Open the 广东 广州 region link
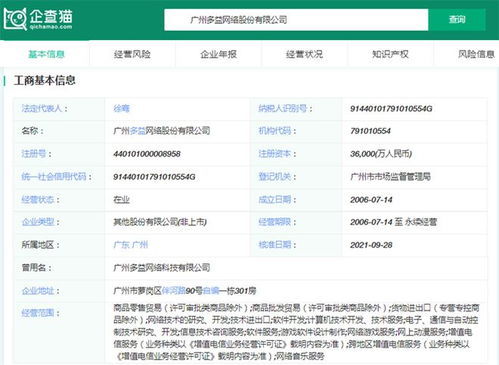 pos(131,245)
